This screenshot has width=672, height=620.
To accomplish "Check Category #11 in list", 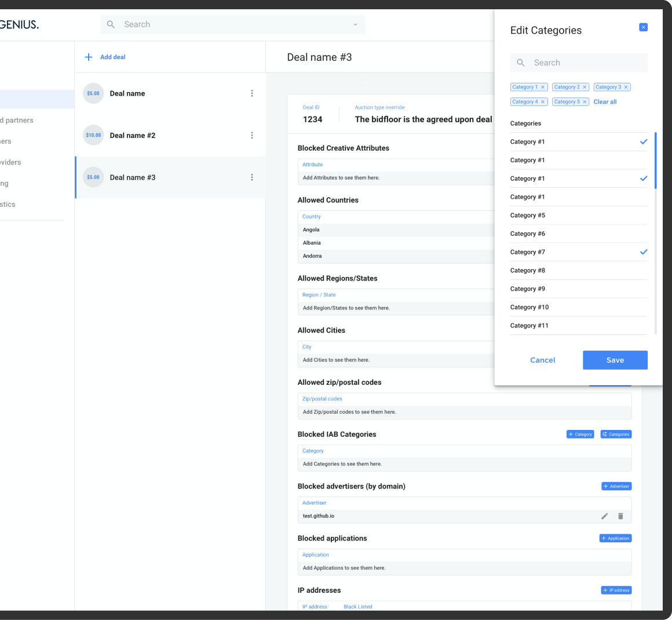I will coord(579,326).
